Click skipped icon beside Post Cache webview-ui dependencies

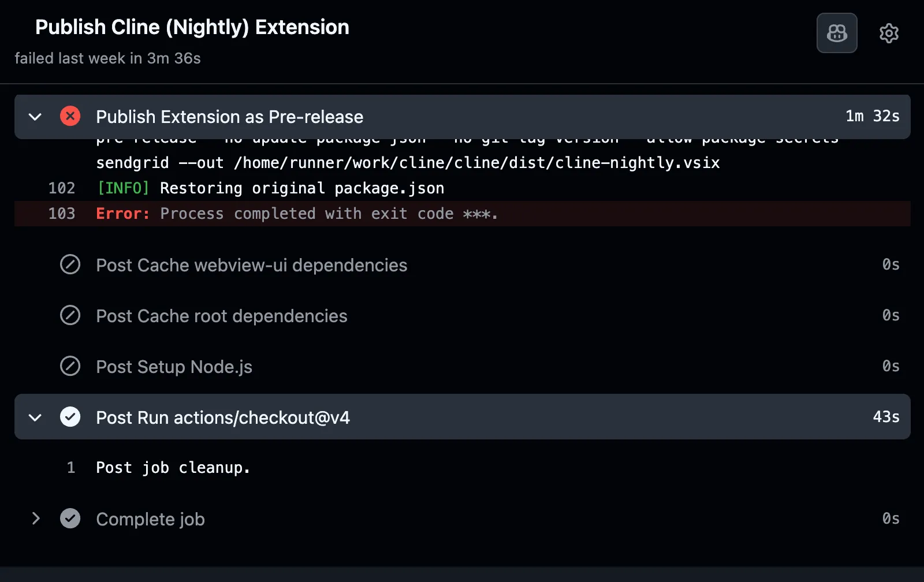click(x=70, y=264)
